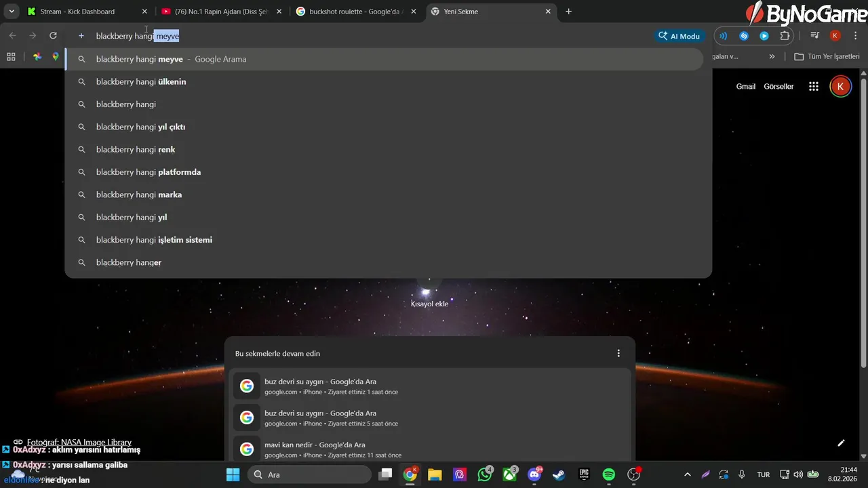Open the Tüm Yer İşaretleri folder
The image size is (868, 488).
(827, 57)
